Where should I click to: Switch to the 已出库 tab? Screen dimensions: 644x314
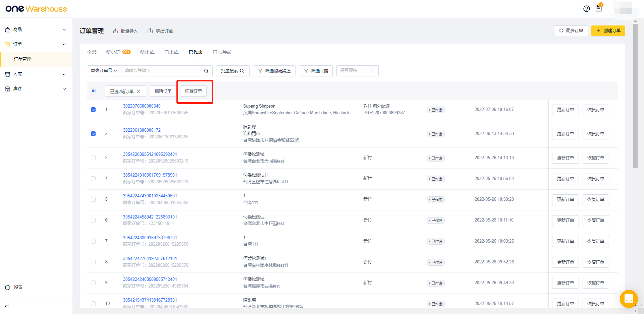[171, 52]
